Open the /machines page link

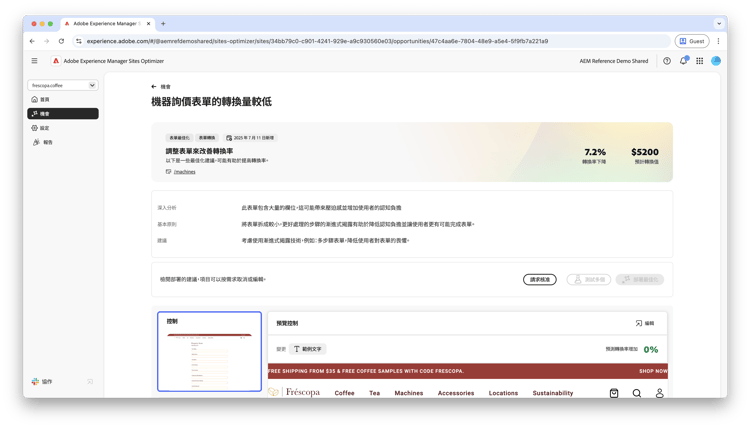[184, 172]
